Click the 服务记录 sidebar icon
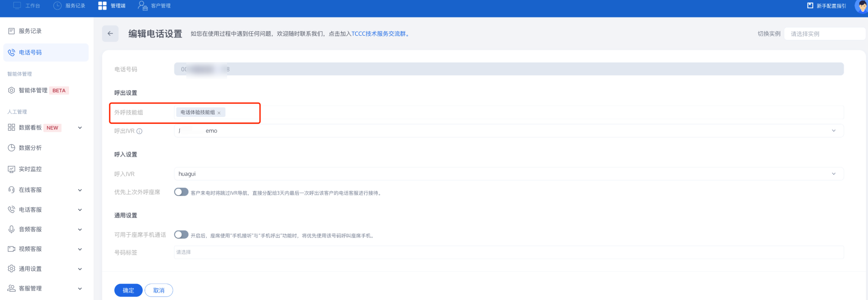Image resolution: width=868 pixels, height=300 pixels. [12, 31]
